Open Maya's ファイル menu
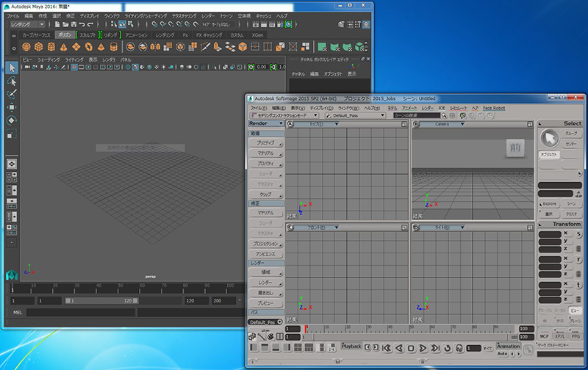 click(12, 16)
